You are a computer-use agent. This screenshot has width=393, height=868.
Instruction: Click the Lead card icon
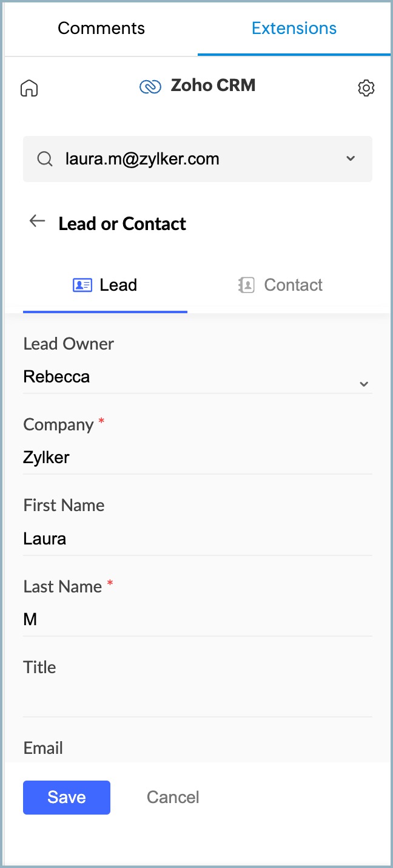coord(82,285)
